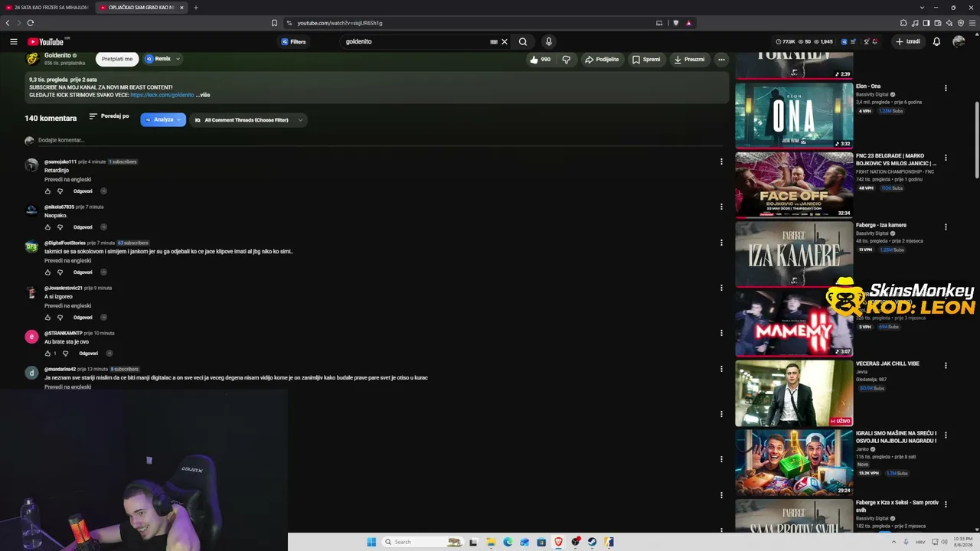
Task: Open the Analyze dropdown
Action: (163, 119)
